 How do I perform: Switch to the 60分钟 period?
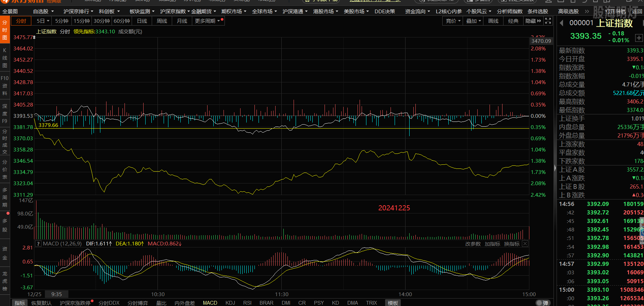tap(122, 21)
